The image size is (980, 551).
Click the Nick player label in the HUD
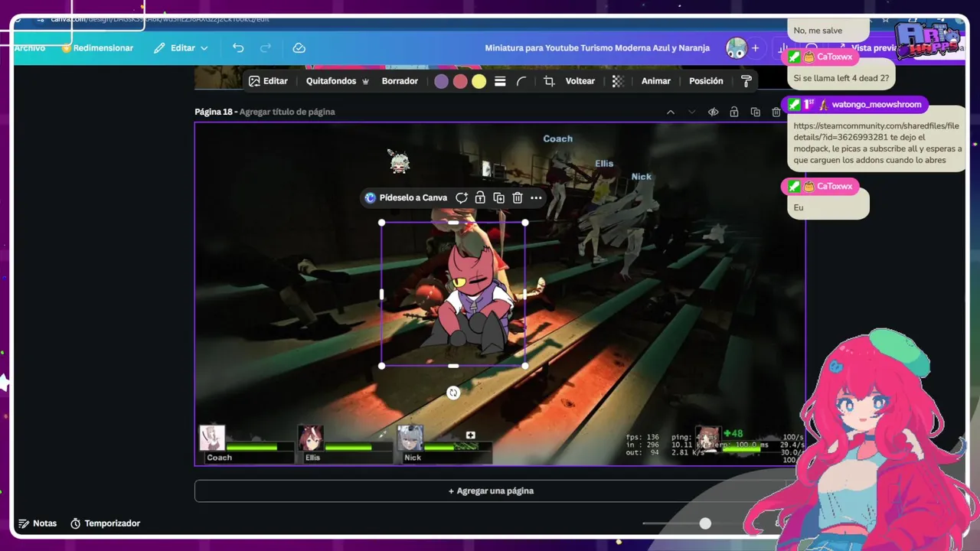(x=413, y=458)
